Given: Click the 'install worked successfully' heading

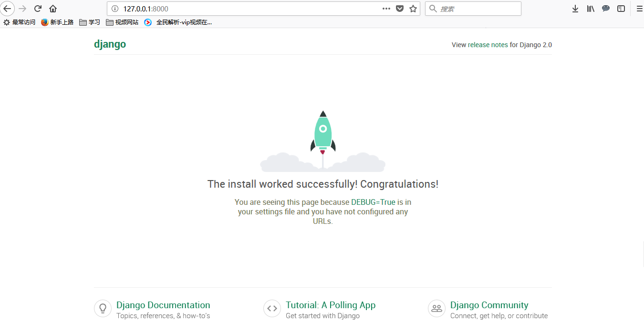Looking at the screenshot, I should [323, 184].
